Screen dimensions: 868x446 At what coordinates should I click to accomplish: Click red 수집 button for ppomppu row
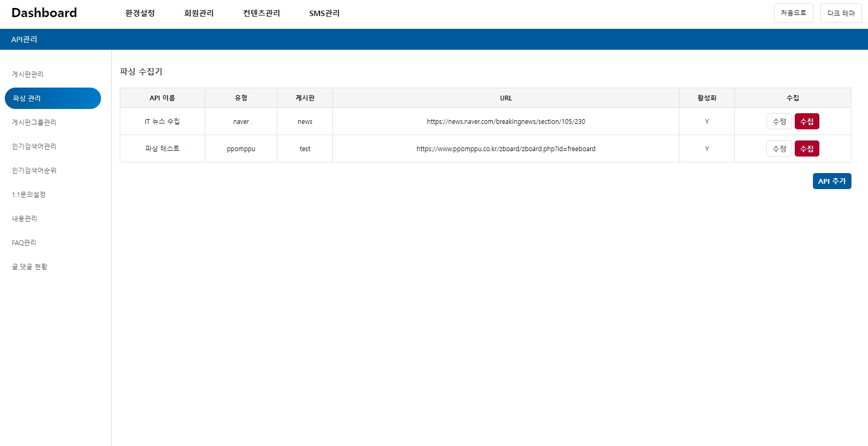[x=807, y=148]
